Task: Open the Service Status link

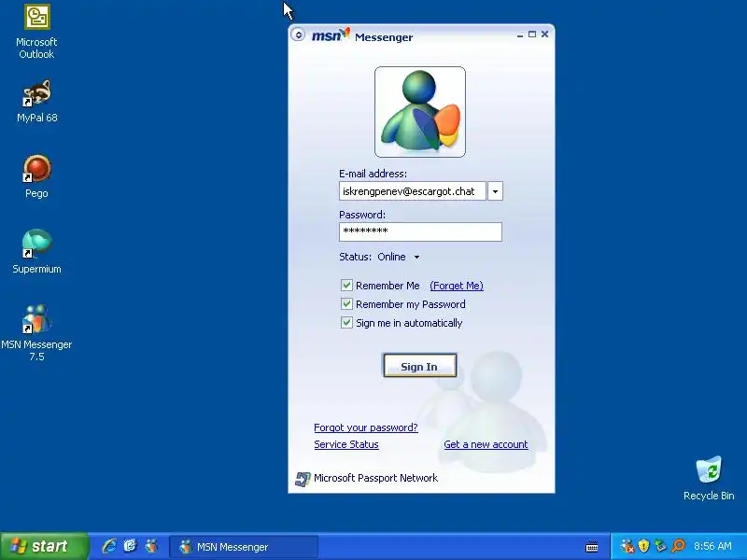Action: pyautogui.click(x=346, y=444)
